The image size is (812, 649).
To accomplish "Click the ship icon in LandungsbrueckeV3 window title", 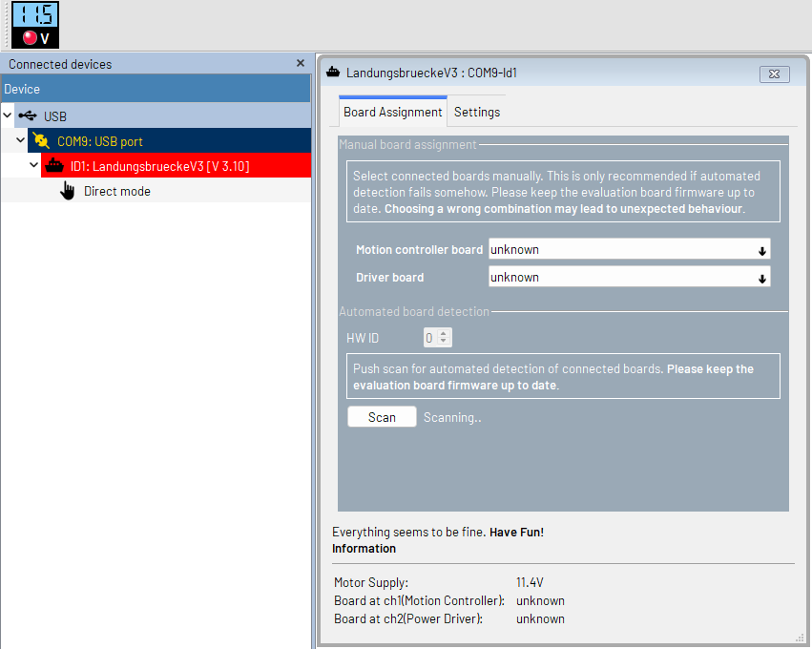I will pos(333,72).
